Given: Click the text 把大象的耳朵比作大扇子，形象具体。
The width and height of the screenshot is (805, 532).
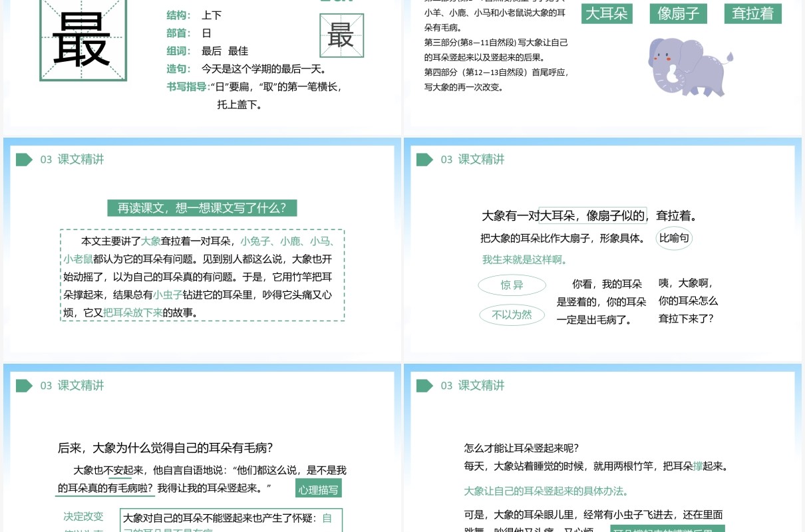Looking at the screenshot, I should click(x=563, y=238).
